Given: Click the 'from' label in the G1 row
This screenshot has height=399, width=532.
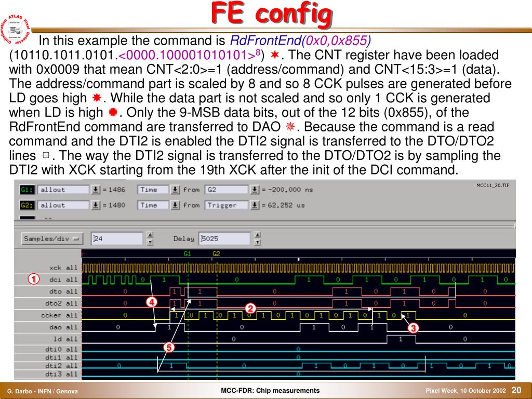Looking at the screenshot, I should coord(191,190).
